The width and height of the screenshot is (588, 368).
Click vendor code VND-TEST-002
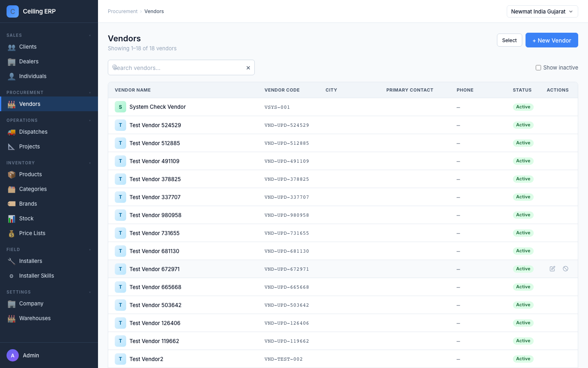[284, 359]
